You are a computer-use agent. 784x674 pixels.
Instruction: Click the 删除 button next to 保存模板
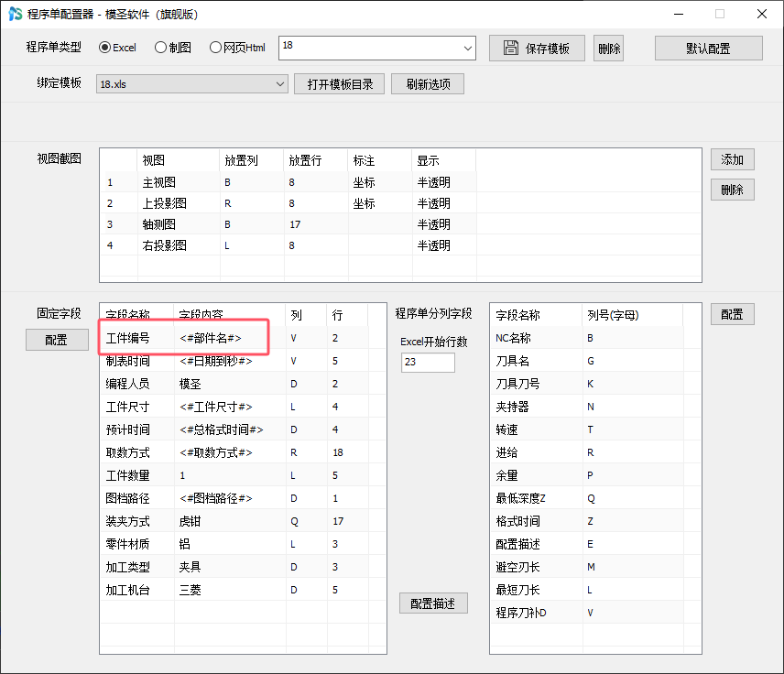click(608, 49)
